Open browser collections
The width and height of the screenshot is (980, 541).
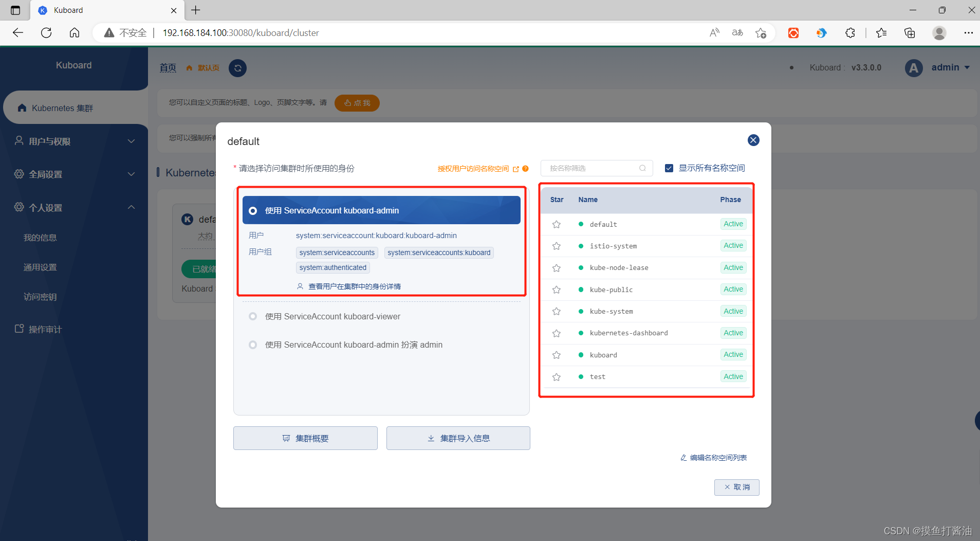910,33
